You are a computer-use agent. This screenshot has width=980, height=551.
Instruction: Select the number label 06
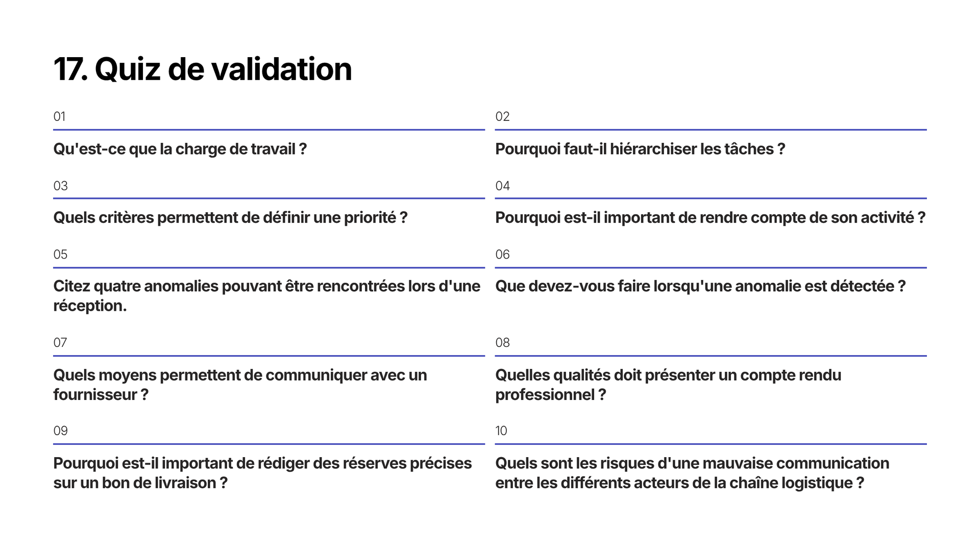[502, 254]
